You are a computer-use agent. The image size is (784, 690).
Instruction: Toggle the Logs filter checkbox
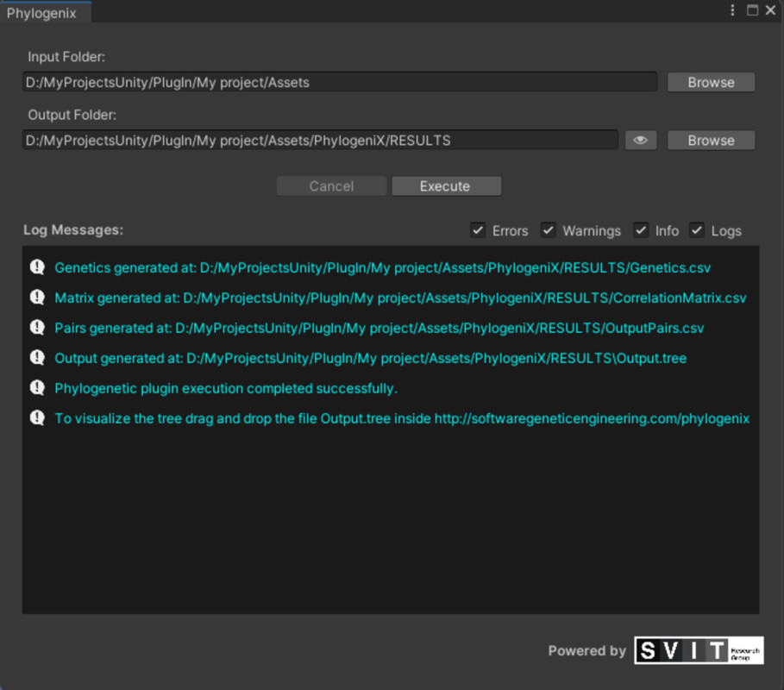(x=697, y=230)
